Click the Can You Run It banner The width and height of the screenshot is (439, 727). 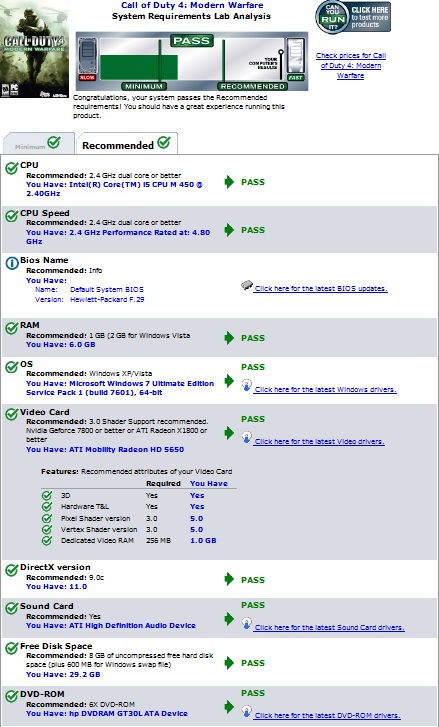tap(353, 17)
